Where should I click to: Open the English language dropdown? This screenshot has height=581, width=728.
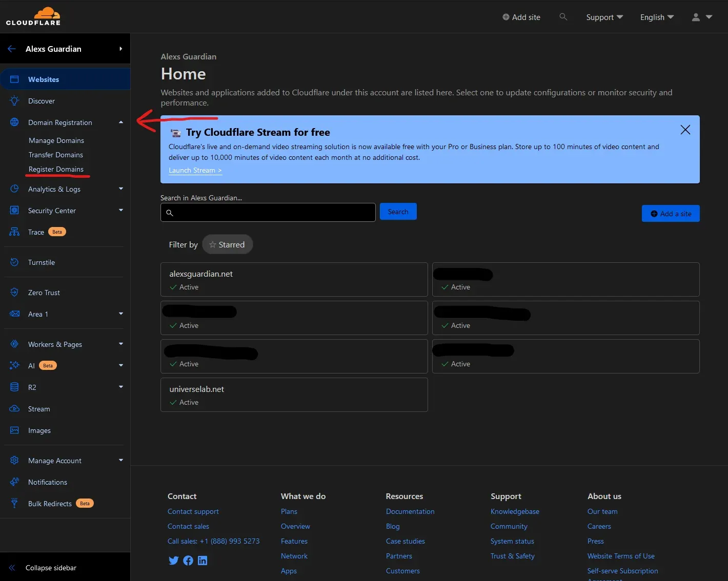[657, 17]
